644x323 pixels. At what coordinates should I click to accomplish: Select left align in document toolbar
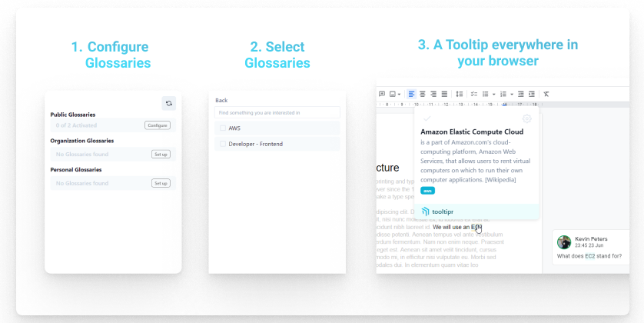click(411, 94)
